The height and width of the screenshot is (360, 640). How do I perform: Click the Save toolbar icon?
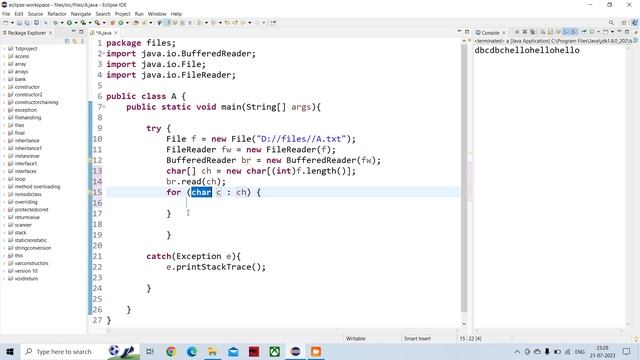(x=19, y=23)
